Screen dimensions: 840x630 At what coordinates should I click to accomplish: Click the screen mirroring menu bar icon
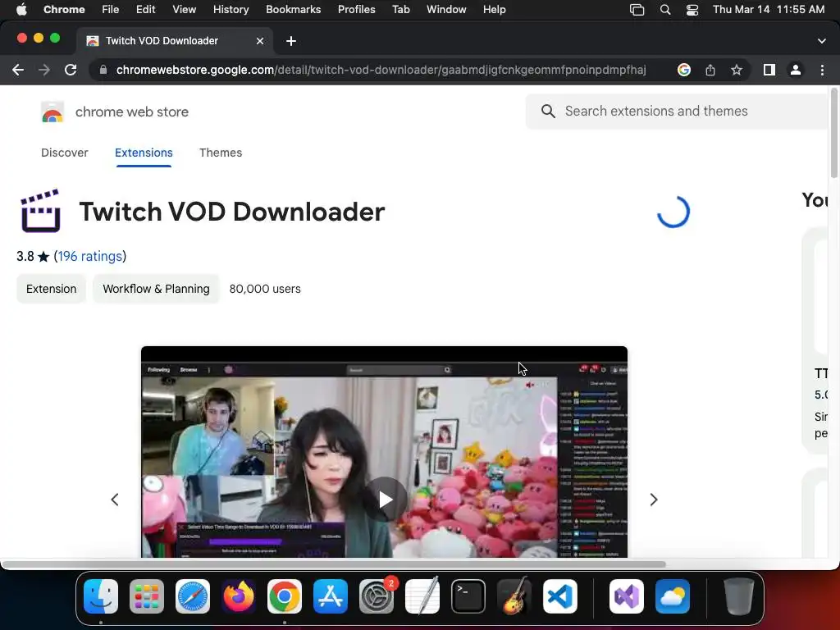(637, 9)
